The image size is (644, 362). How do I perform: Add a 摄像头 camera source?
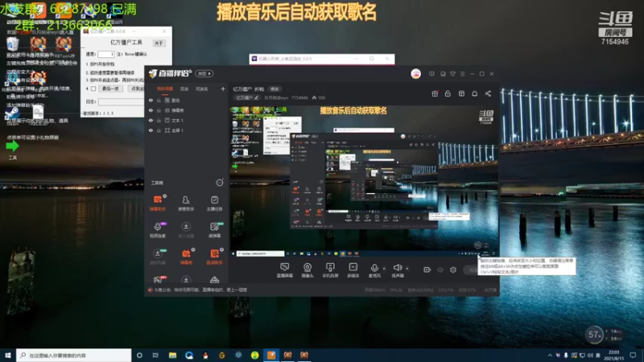(308, 270)
